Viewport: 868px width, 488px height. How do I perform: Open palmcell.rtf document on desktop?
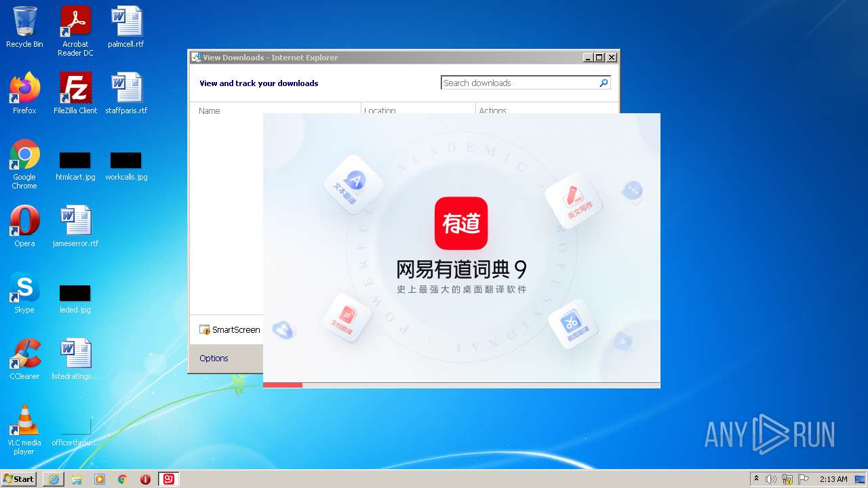(x=126, y=27)
